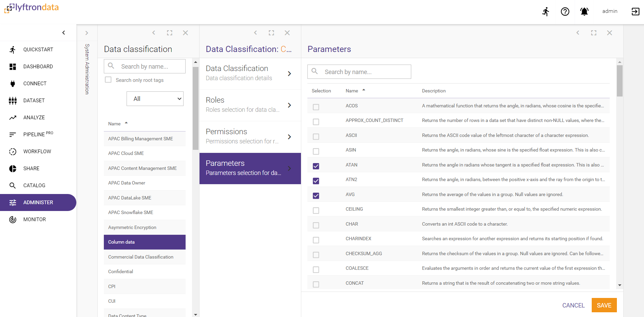Click the Monitor radar icon
644x317 pixels.
pyautogui.click(x=13, y=219)
